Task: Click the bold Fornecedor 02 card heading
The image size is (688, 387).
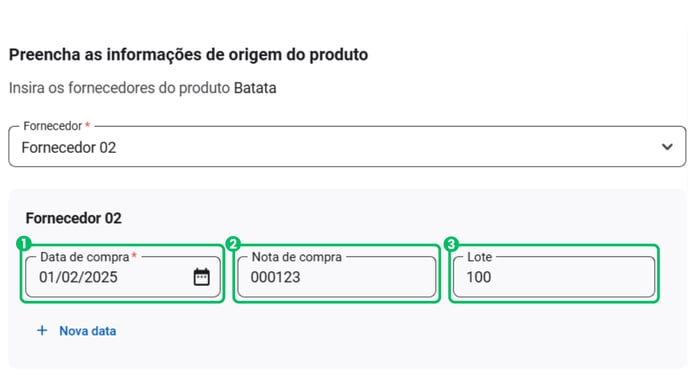Action: [73, 218]
